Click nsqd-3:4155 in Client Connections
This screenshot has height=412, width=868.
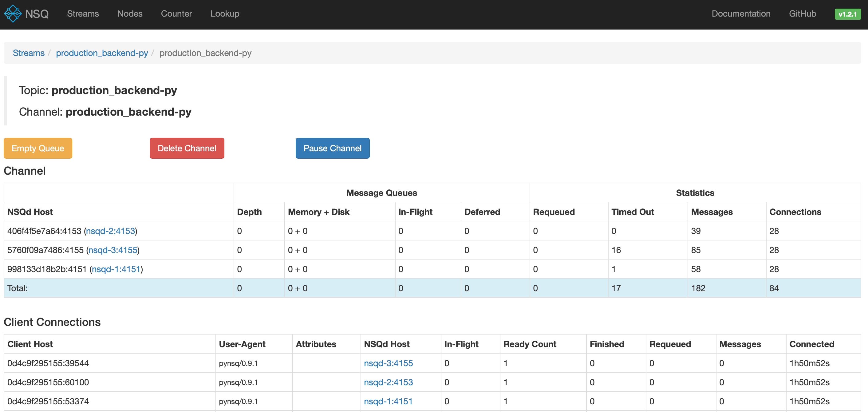[388, 363]
